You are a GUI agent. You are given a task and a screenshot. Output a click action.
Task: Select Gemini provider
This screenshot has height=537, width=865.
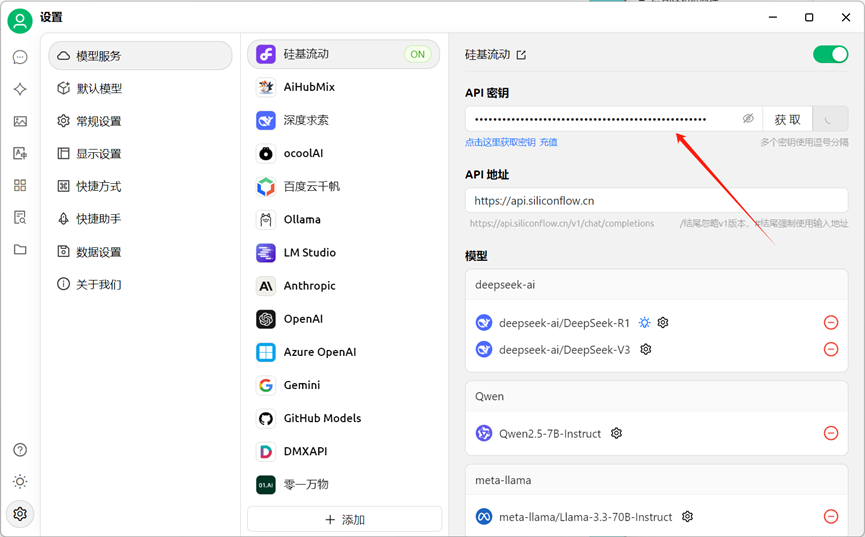point(344,385)
